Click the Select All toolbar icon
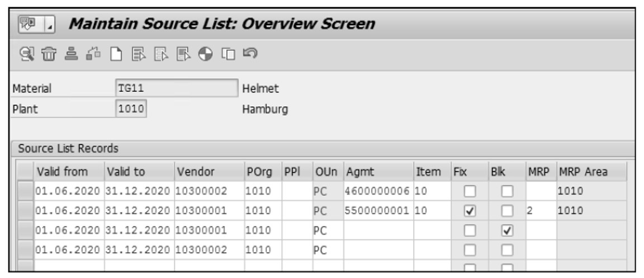This screenshot has height=278, width=644. click(x=139, y=54)
